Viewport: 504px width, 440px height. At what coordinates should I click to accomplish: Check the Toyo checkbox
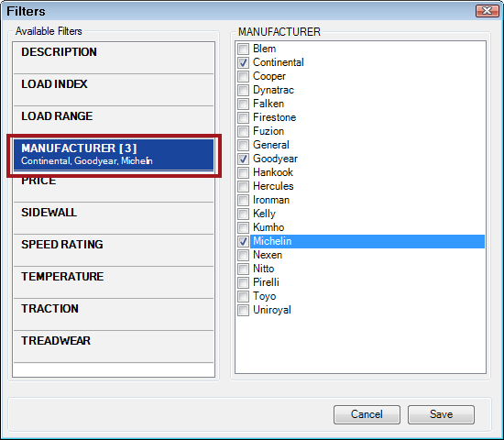tap(244, 297)
